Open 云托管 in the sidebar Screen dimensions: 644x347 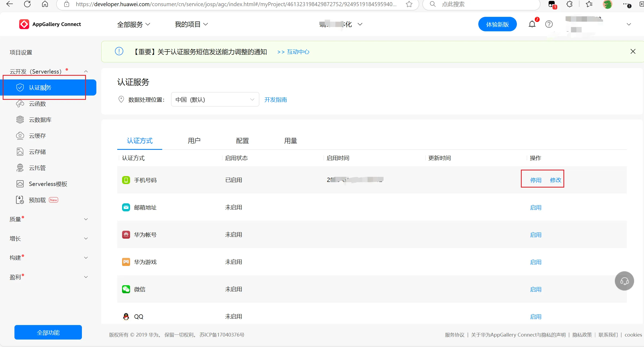coord(37,168)
